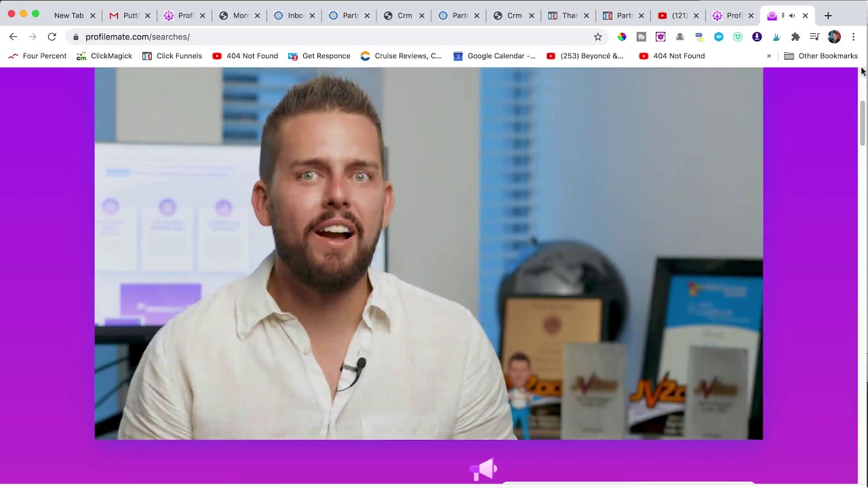The height and width of the screenshot is (488, 868).
Task: Open the Google Calendar bookmark
Action: (x=494, y=56)
